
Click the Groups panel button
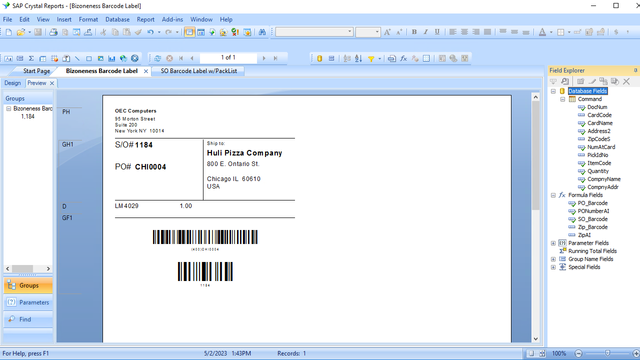point(28,285)
